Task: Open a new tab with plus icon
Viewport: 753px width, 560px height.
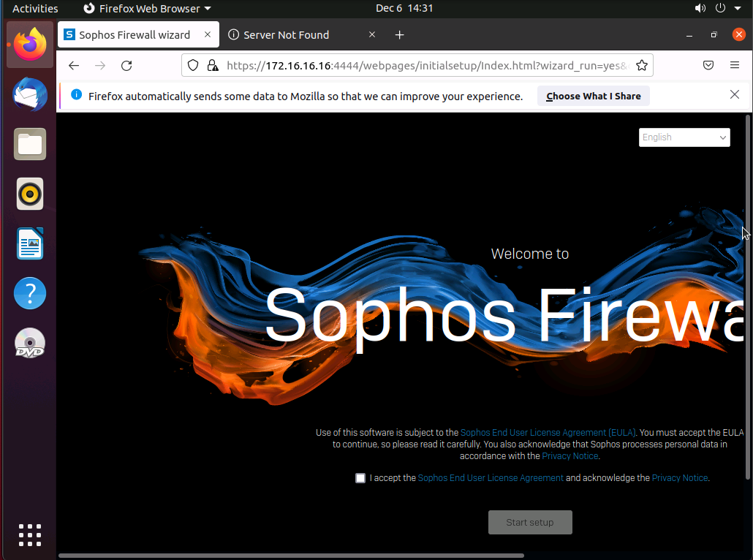Action: pos(399,35)
